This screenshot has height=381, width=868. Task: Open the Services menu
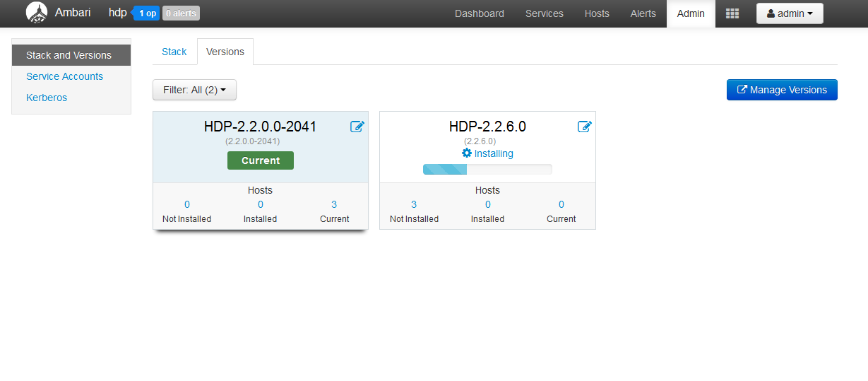tap(545, 13)
